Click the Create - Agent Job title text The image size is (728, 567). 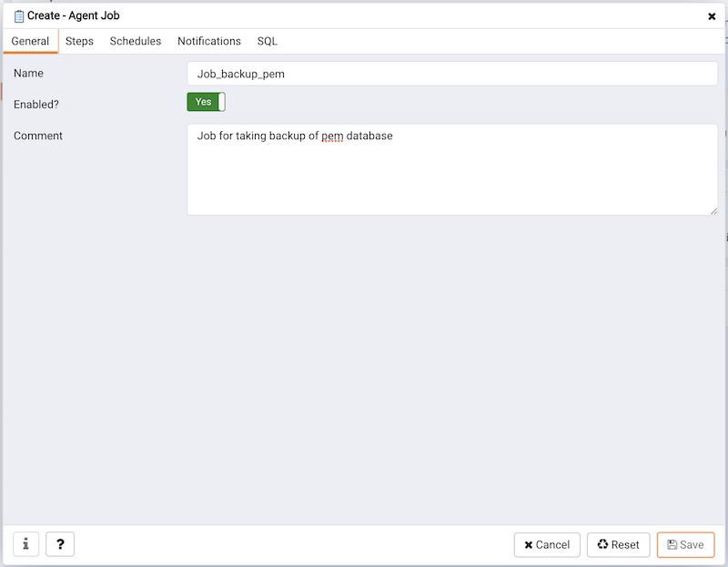click(x=74, y=15)
